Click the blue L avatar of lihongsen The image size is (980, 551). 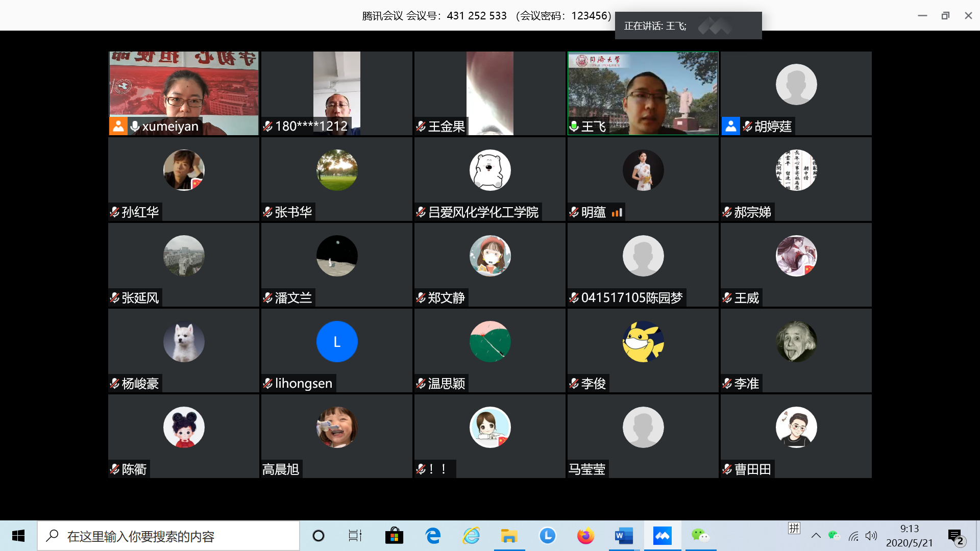(337, 341)
